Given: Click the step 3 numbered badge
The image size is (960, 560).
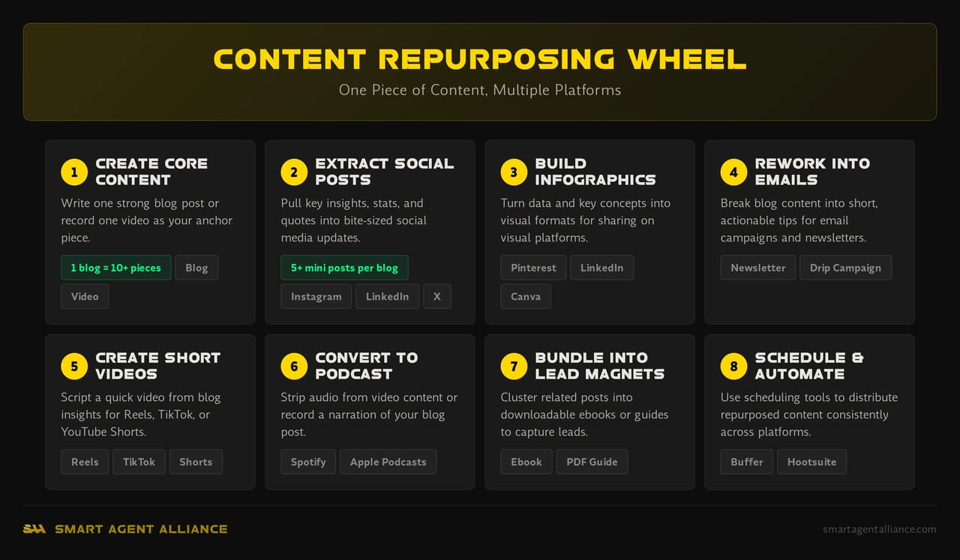Looking at the screenshot, I should click(x=514, y=172).
